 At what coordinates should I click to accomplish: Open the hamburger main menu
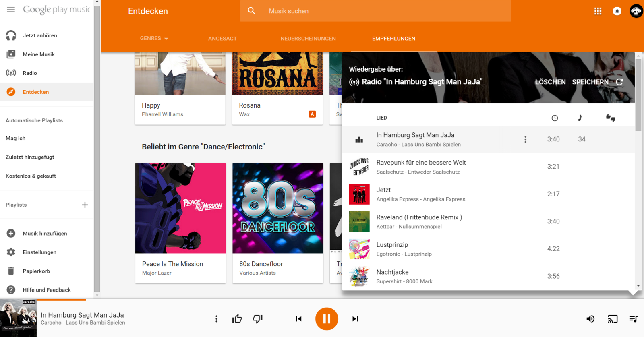coord(11,10)
